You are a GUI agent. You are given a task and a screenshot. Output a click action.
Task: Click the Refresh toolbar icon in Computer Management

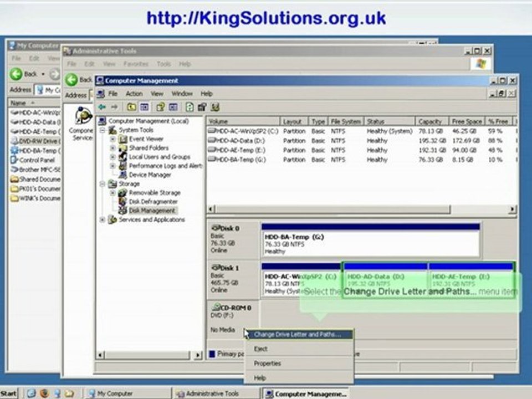pos(190,107)
